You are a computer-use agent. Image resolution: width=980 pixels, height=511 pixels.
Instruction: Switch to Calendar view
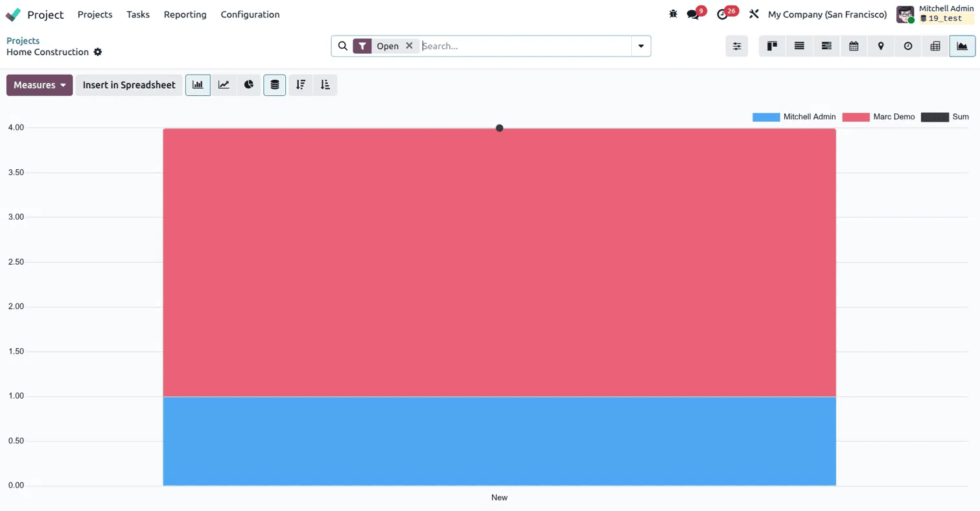[854, 46]
